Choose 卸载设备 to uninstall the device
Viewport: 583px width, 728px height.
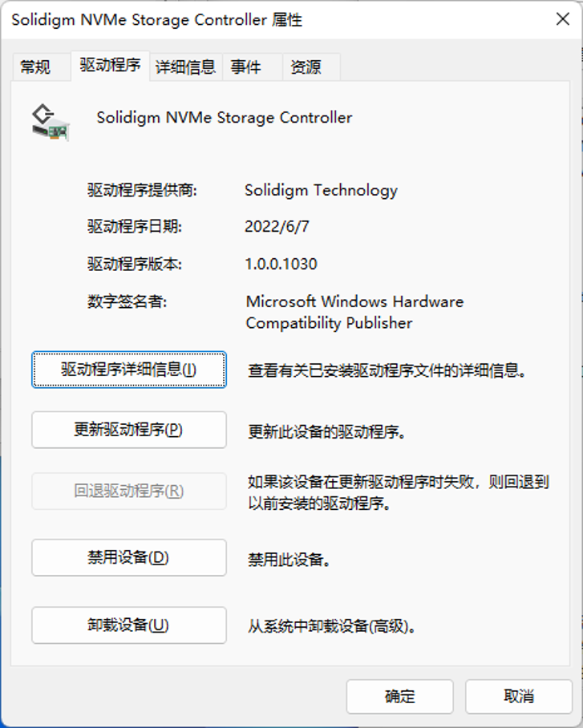[x=129, y=625]
